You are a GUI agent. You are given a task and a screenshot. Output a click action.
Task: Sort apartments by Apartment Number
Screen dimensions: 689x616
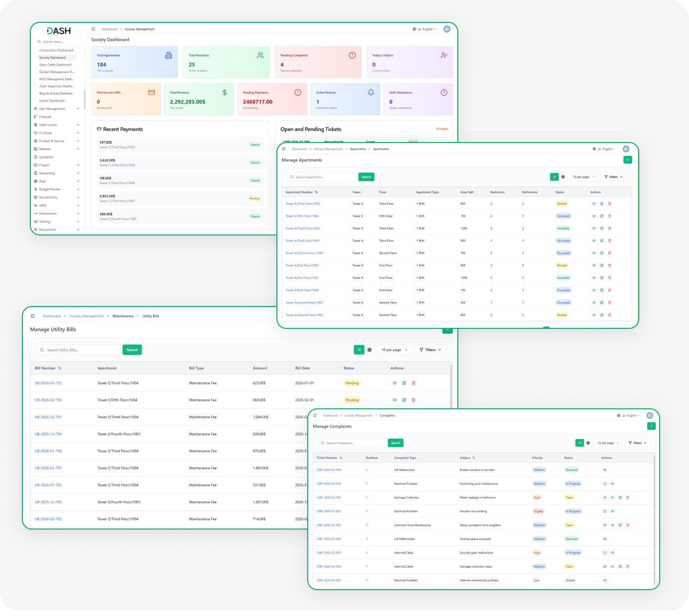click(x=302, y=192)
